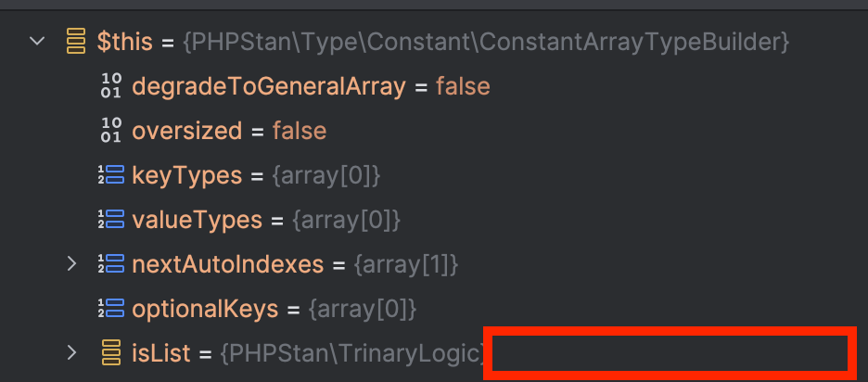Click the valueTypes array icon
This screenshot has width=868, height=382.
click(x=110, y=219)
